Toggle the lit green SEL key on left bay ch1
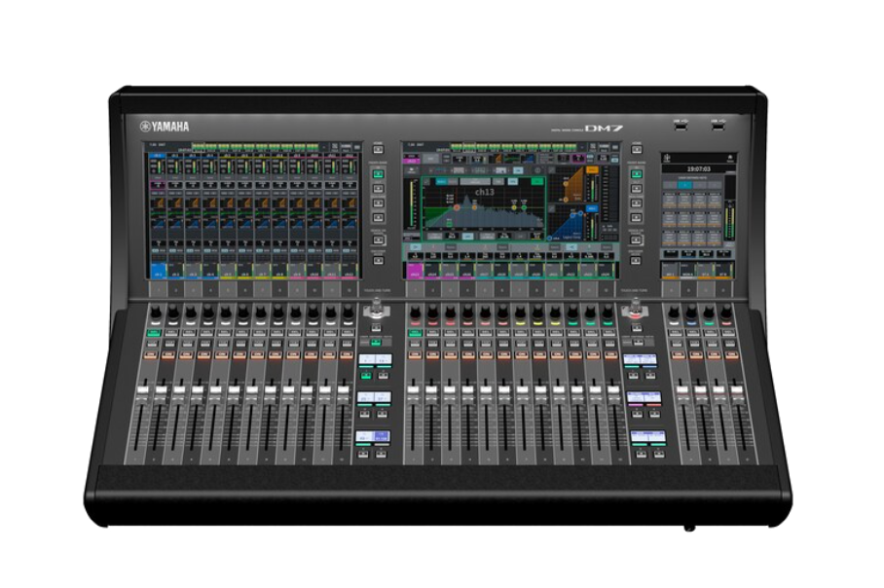Viewport: 884px width, 588px height. pos(154,333)
